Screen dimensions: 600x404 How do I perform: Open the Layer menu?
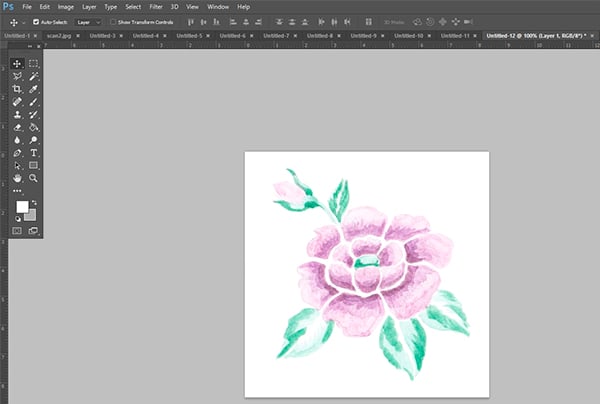(x=89, y=7)
